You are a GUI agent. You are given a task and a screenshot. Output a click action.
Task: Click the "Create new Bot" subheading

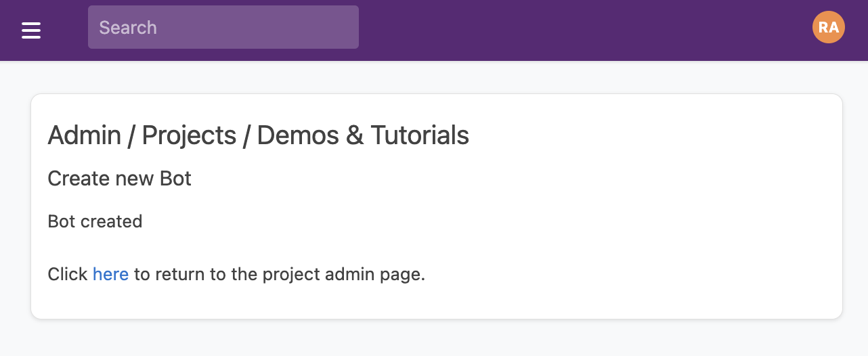[x=119, y=179]
